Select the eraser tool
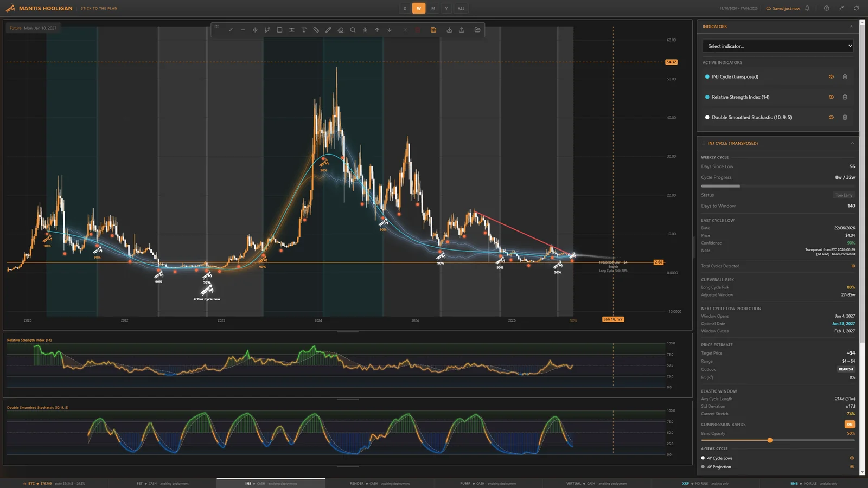 (340, 30)
